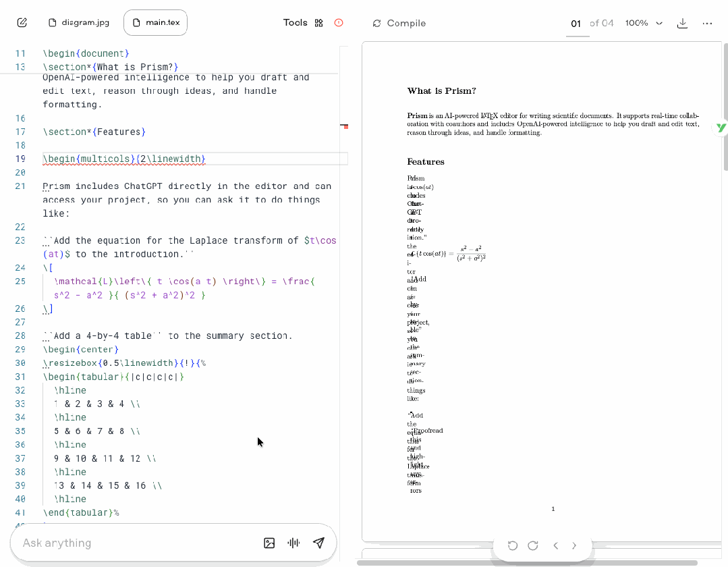Click the red error marker in editor gutter
Screen dimensions: 728x567
tap(345, 126)
